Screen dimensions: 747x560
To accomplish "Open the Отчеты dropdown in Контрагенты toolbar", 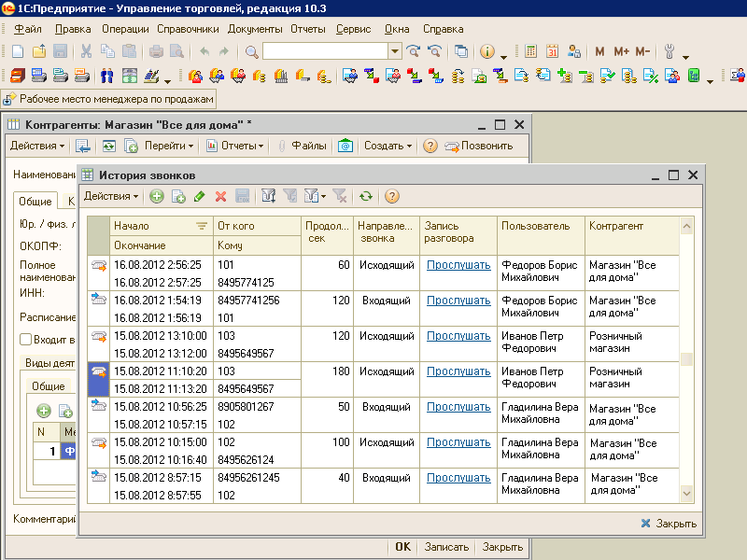I will (x=235, y=146).
